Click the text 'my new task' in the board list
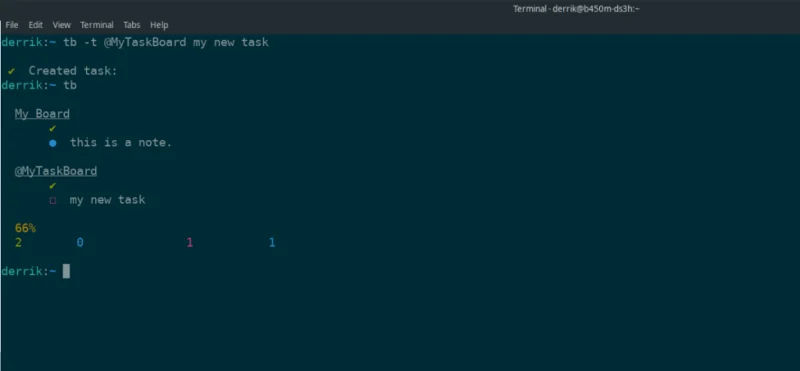Image resolution: width=800 pixels, height=371 pixels. 108,200
